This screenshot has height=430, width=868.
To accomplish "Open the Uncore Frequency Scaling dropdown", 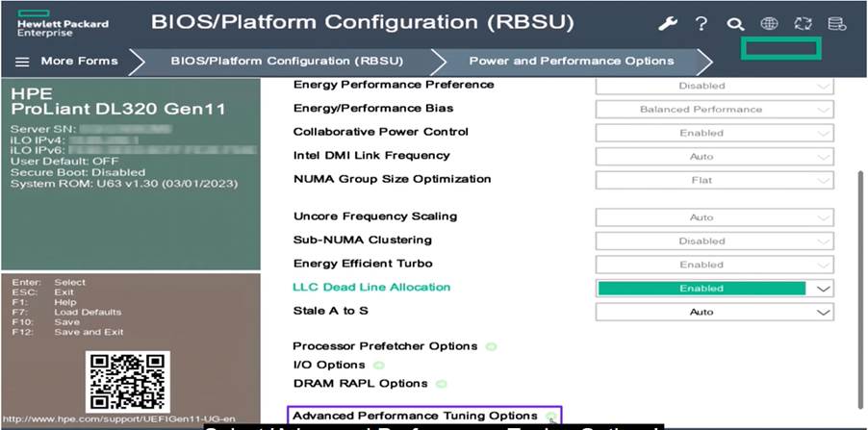I will tap(715, 217).
